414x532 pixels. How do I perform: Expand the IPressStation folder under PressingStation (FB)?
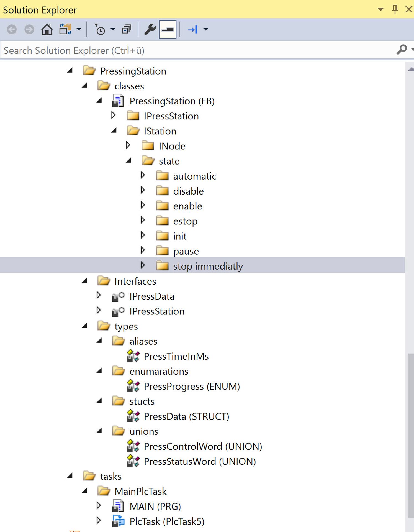113,115
